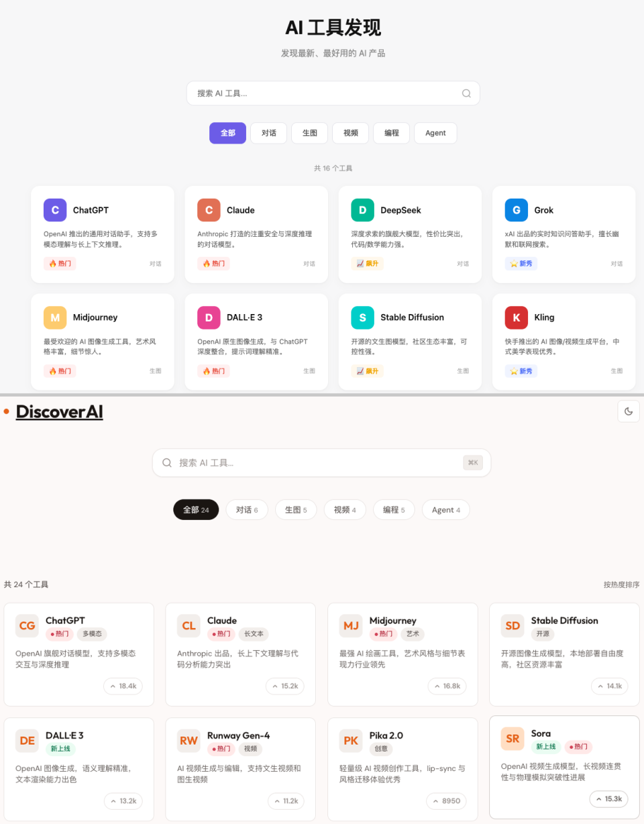The height and width of the screenshot is (824, 644).
Task: Select the 全部 24 filter chip
Action: (x=196, y=510)
